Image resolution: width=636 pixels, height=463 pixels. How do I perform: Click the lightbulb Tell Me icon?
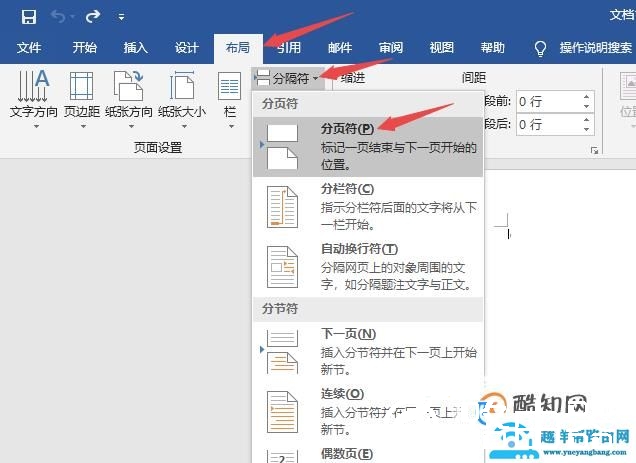[x=540, y=48]
